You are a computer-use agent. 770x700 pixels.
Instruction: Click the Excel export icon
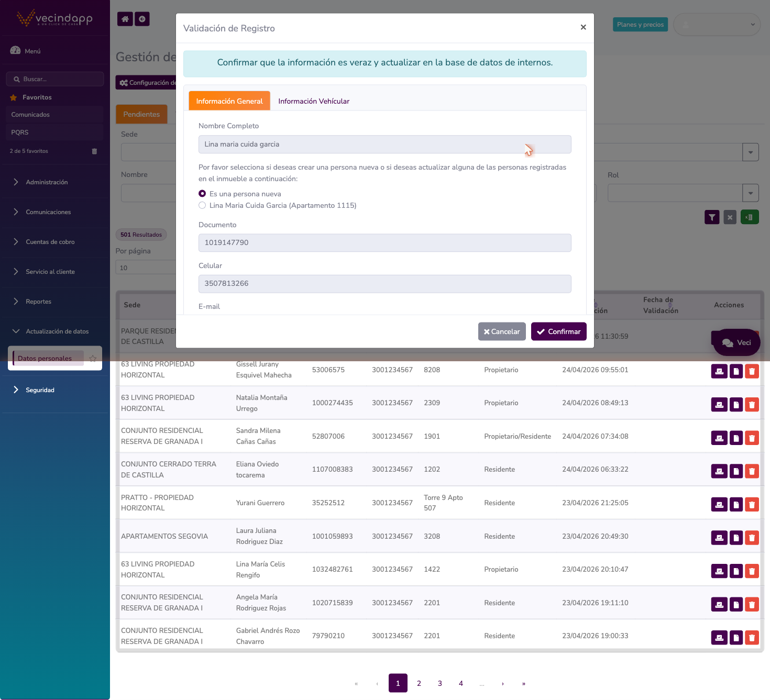pos(750,217)
